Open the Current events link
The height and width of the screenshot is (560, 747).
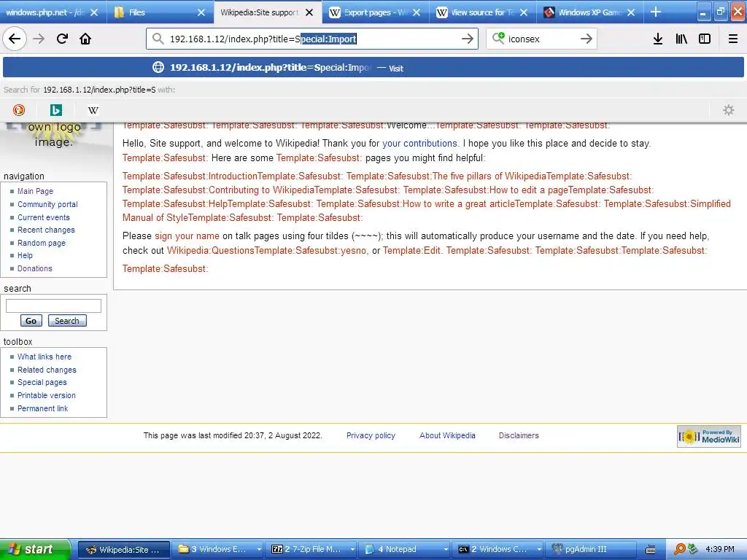43,217
